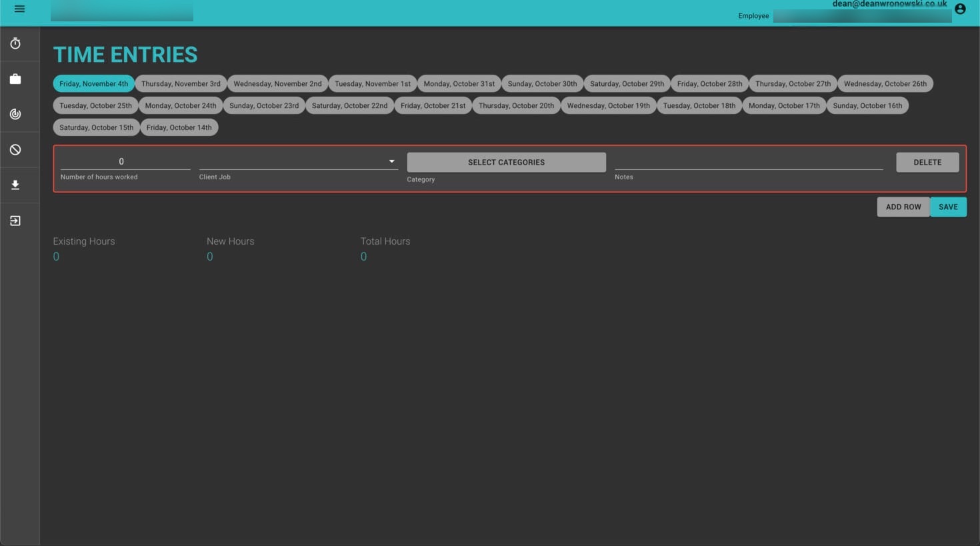
Task: Choose Wednesday, November 2nd date chip
Action: tap(277, 84)
